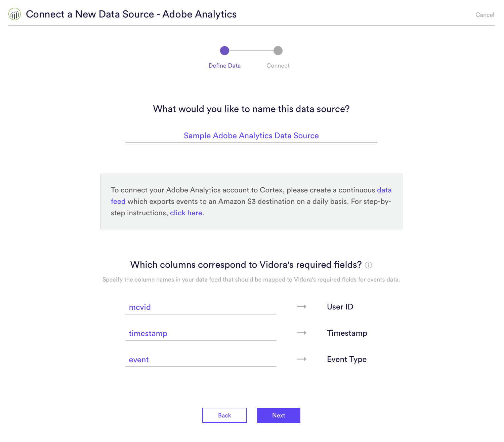Click the User ID field label

tap(340, 307)
